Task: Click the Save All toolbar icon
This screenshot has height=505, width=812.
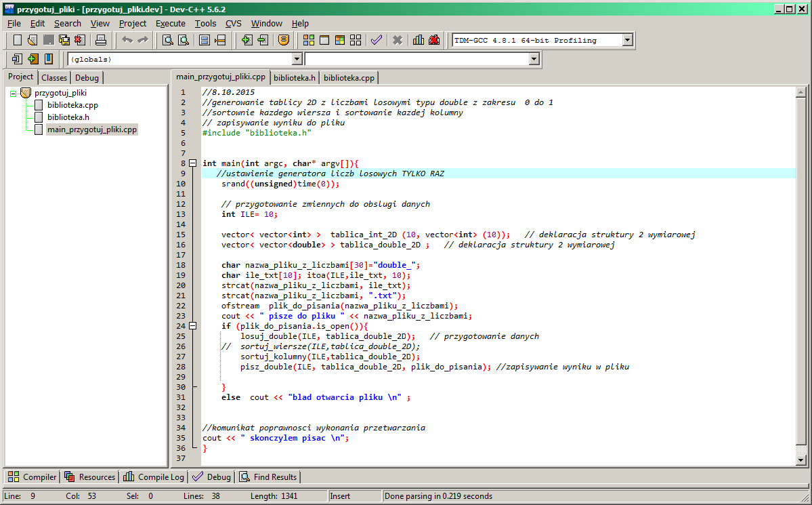Action: point(64,40)
